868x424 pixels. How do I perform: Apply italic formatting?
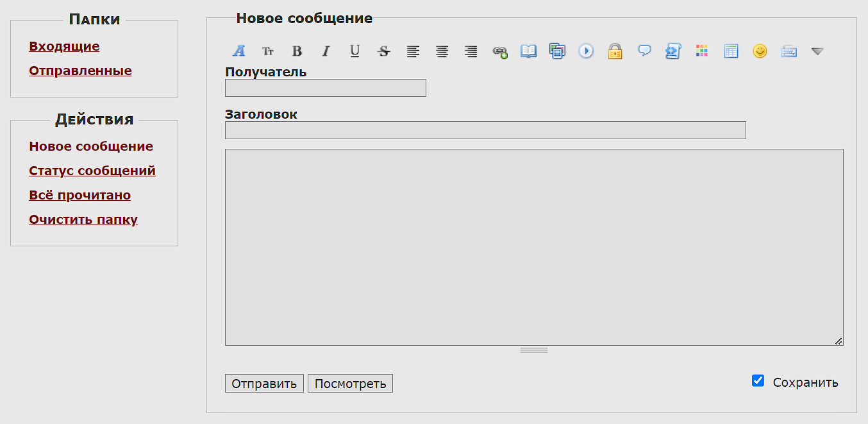pos(326,51)
